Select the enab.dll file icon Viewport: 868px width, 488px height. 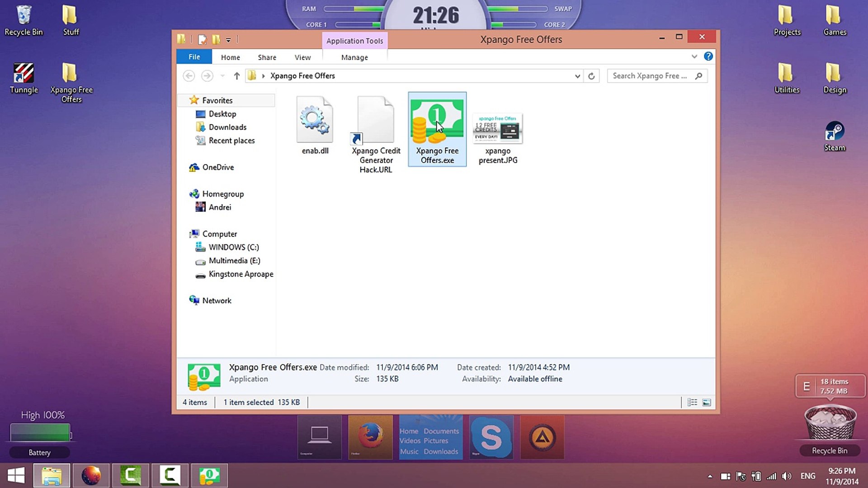point(315,120)
